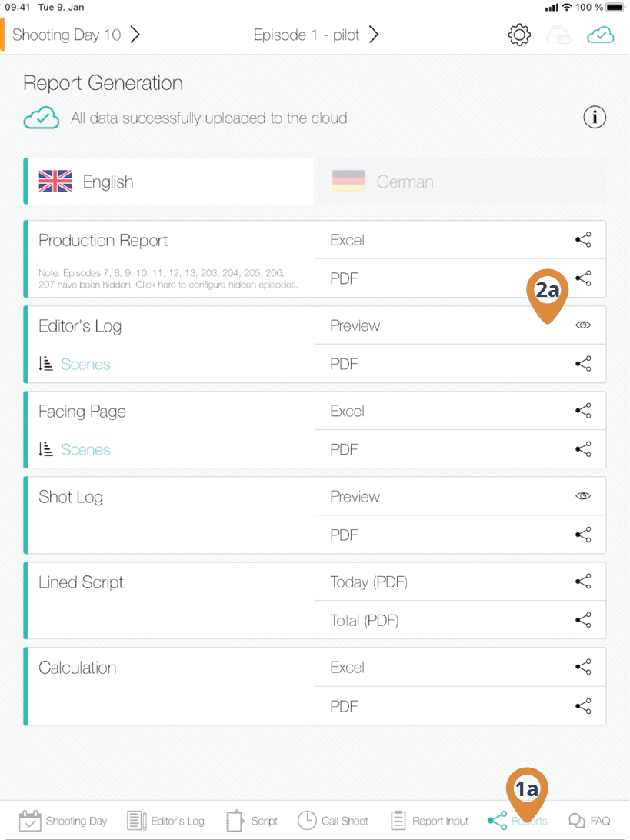Screen dimensions: 630x840
Task: Tap the cloud sync status icon in header
Action: [x=600, y=35]
